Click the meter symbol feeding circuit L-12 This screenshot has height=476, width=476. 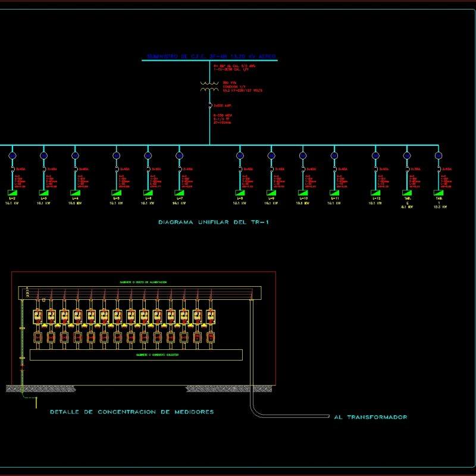point(374,156)
